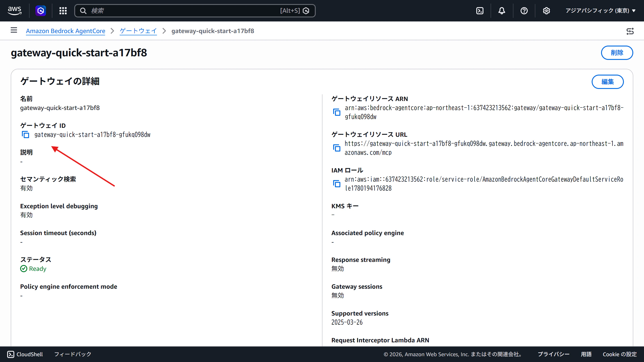Image resolution: width=644 pixels, height=362 pixels.
Task: Open プライバシー footer link
Action: point(553,354)
